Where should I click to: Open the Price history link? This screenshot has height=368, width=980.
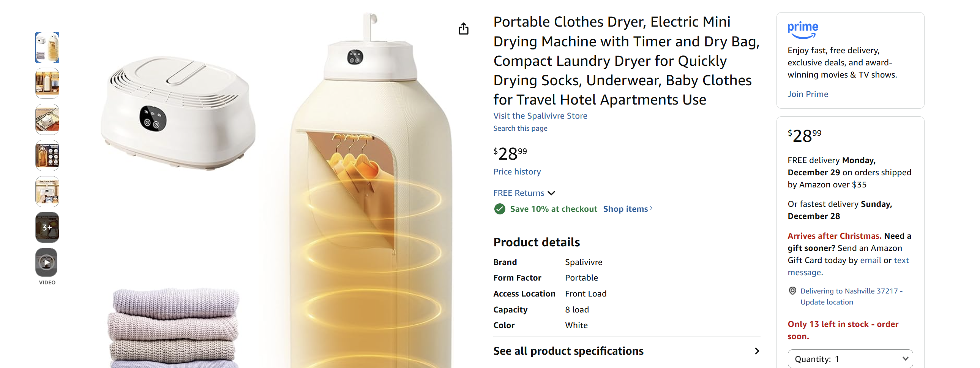(517, 171)
